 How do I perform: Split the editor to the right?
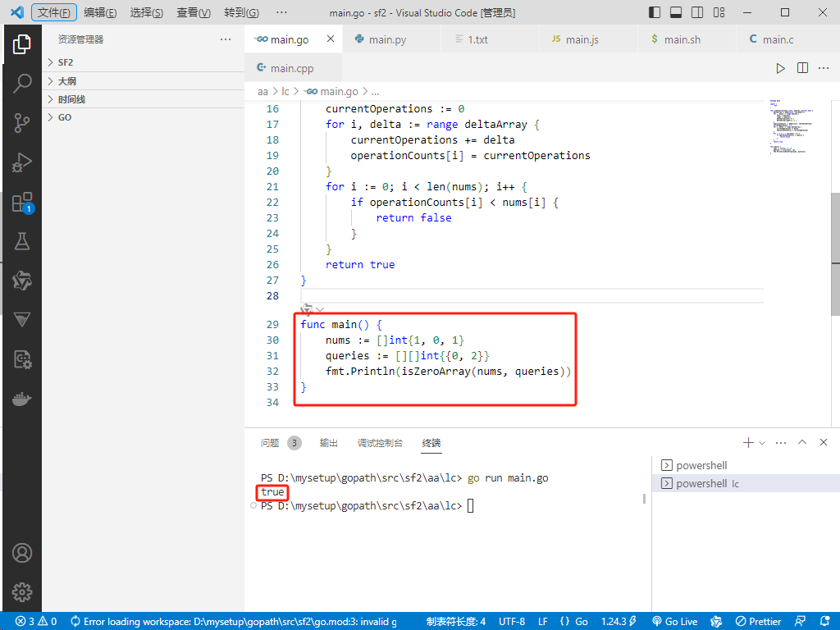click(x=802, y=68)
